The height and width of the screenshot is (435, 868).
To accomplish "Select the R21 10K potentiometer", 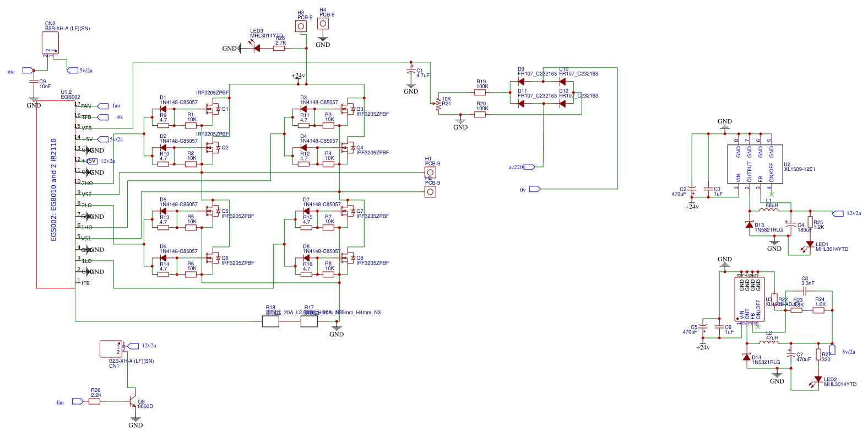I will click(438, 104).
